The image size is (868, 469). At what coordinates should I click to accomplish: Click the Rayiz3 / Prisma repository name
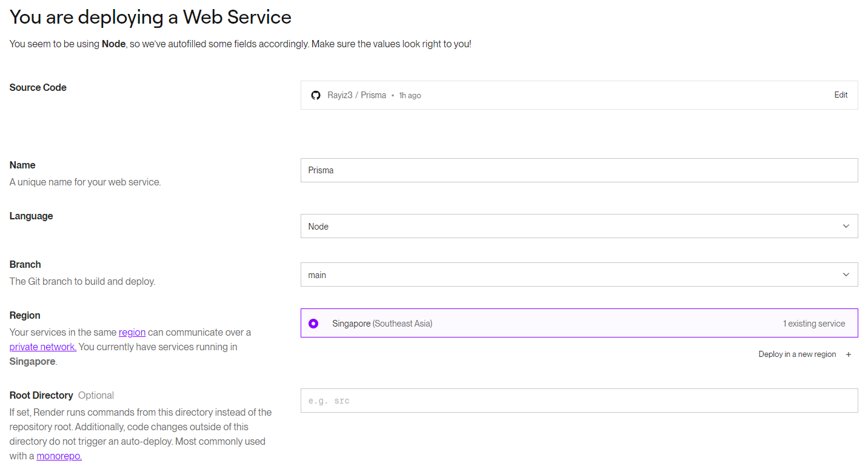click(356, 95)
